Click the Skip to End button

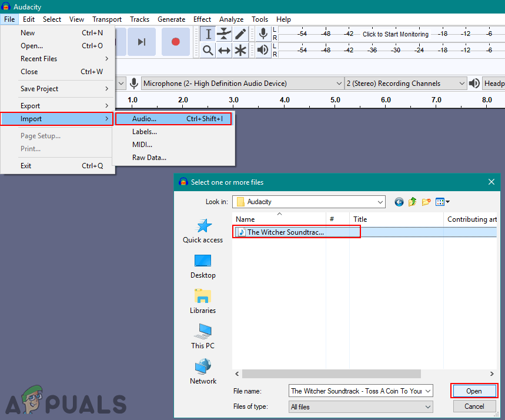tap(141, 42)
